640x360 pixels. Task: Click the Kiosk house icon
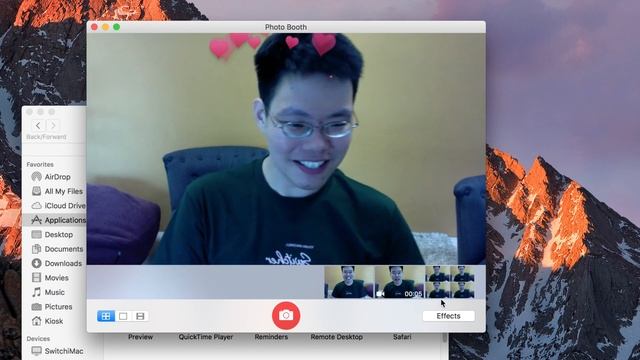[x=36, y=321]
